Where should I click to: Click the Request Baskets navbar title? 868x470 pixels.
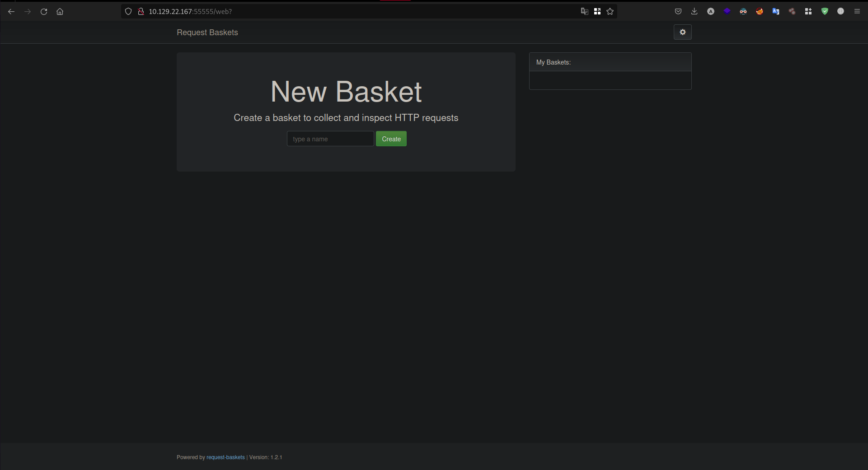point(207,33)
